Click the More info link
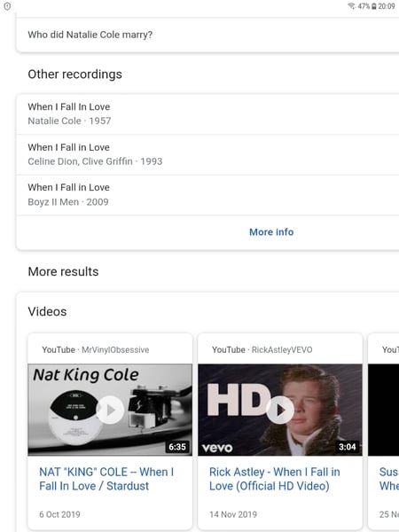This screenshot has height=532, width=399. point(271,232)
